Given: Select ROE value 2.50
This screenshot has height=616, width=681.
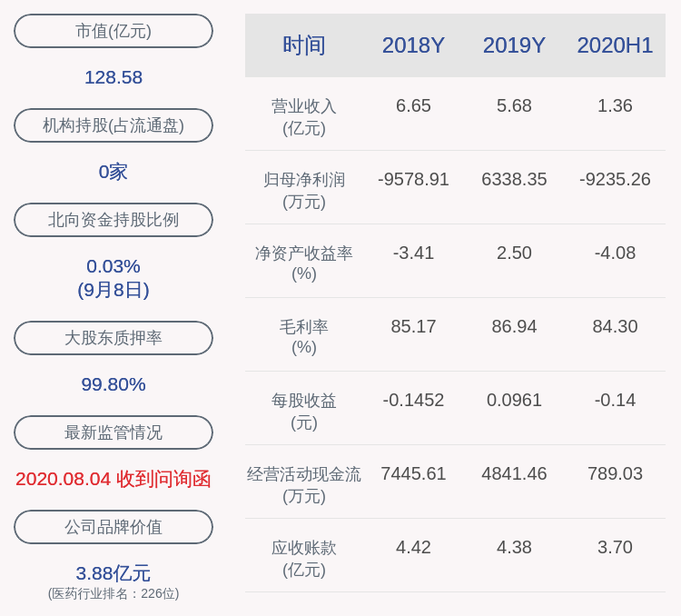Looking at the screenshot, I should [x=514, y=253].
